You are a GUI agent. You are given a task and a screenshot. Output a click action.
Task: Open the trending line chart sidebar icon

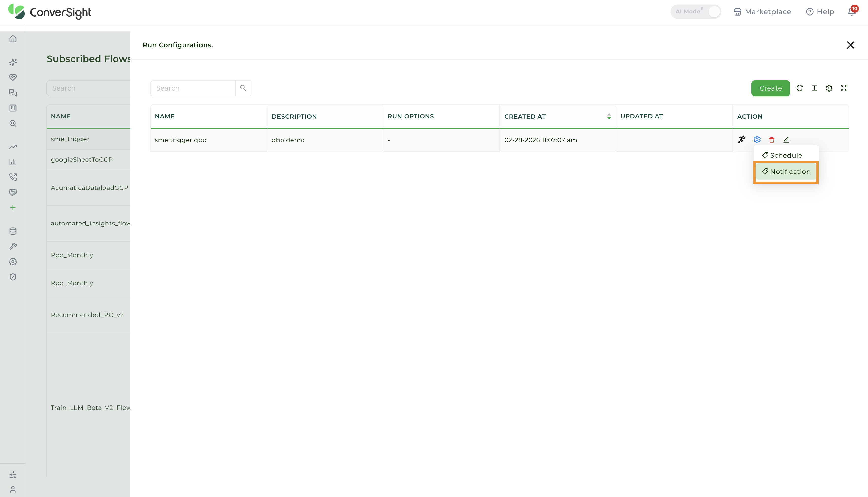point(13,147)
